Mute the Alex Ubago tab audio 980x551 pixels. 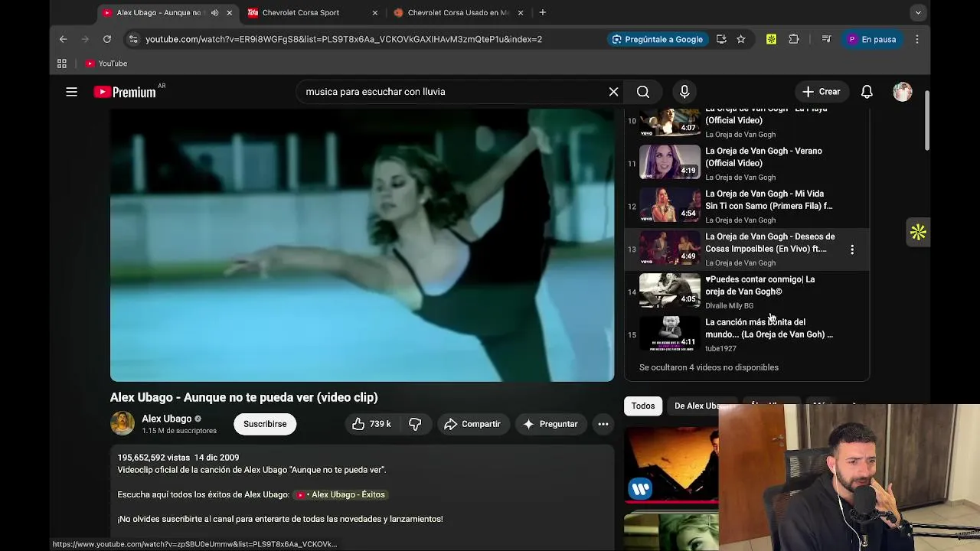214,12
